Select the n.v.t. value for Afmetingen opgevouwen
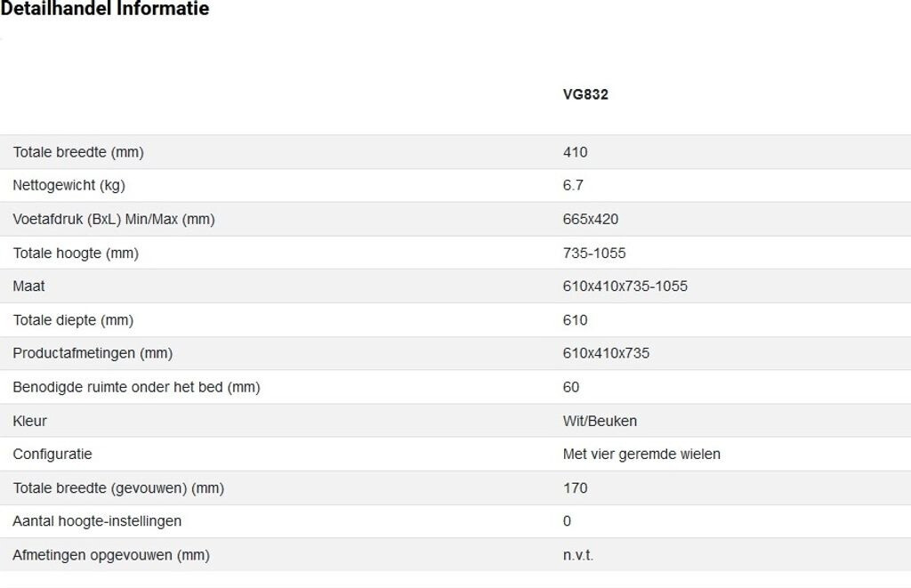Image resolution: width=911 pixels, height=588 pixels. click(578, 555)
